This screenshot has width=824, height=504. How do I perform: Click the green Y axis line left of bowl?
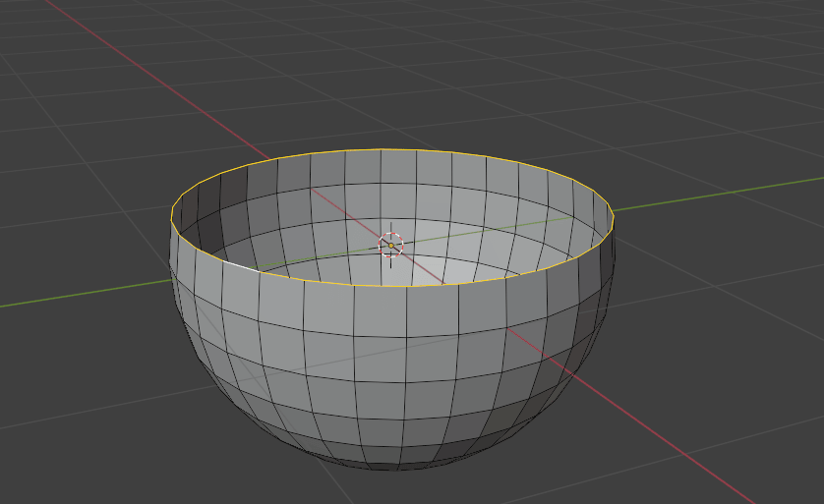click(x=79, y=295)
